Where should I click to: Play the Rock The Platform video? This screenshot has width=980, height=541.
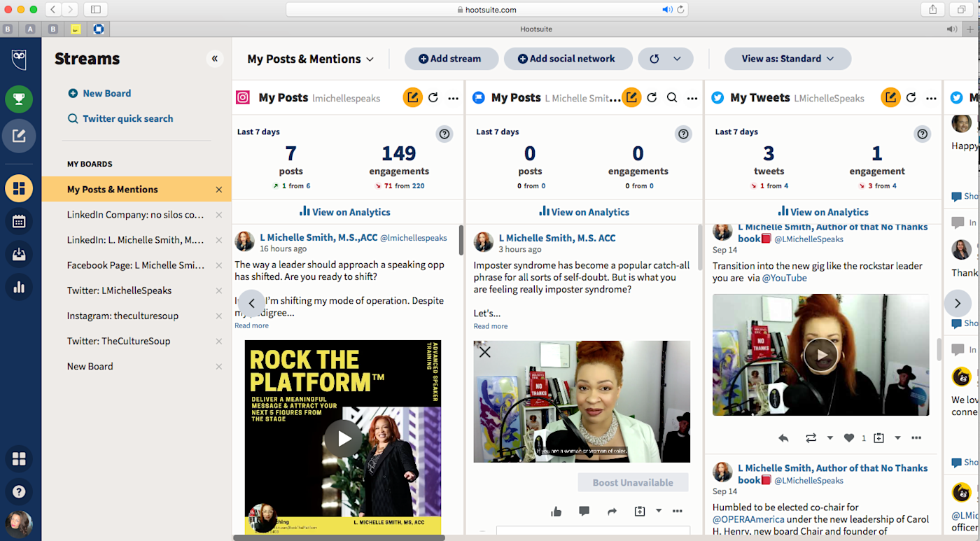343,439
